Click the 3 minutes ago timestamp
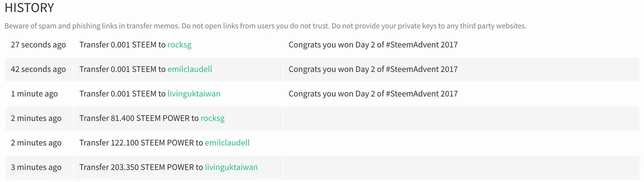The width and height of the screenshot is (644, 182). click(36, 167)
